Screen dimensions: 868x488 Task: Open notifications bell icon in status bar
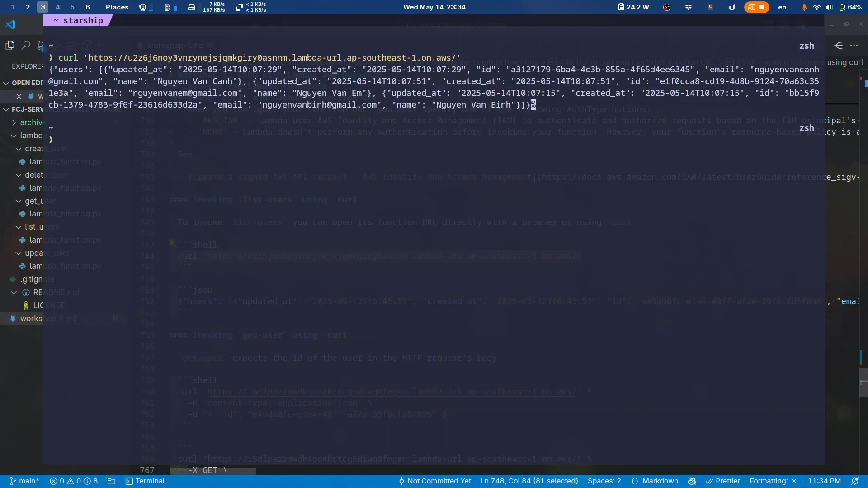click(x=855, y=481)
